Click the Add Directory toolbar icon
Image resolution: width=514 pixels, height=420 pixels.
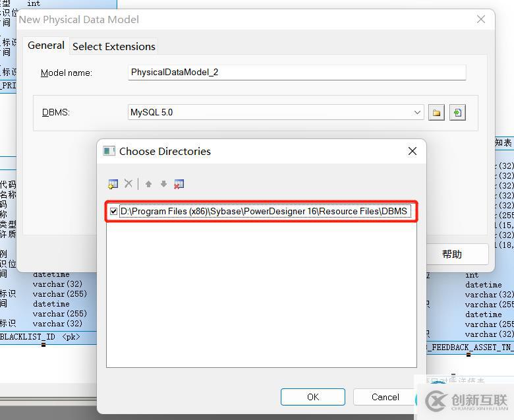(x=113, y=184)
